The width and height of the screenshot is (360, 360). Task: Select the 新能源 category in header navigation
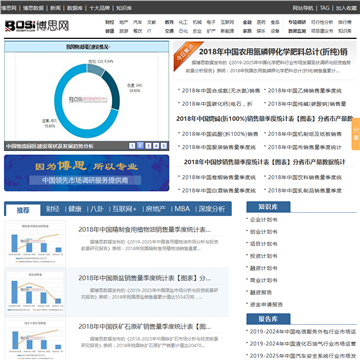pyautogui.click(x=227, y=31)
